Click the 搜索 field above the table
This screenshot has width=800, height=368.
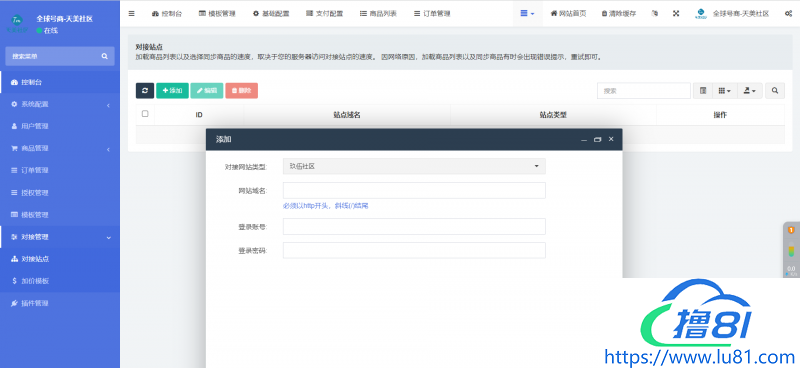click(x=644, y=90)
